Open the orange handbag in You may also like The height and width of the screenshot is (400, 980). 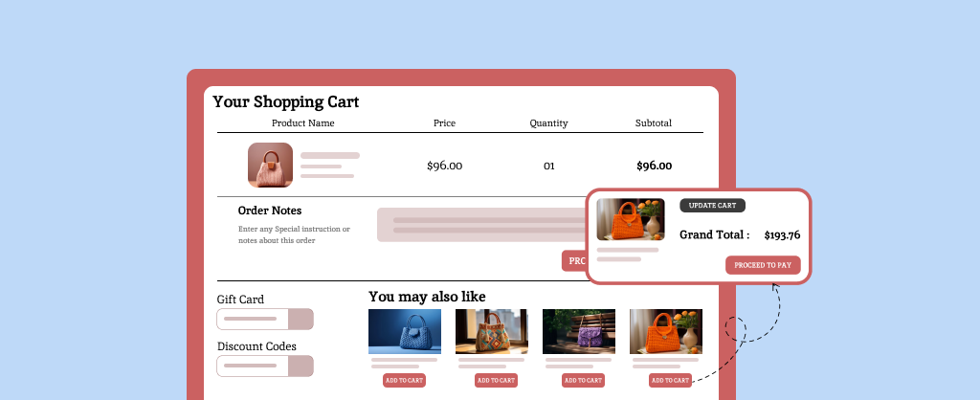coord(666,331)
